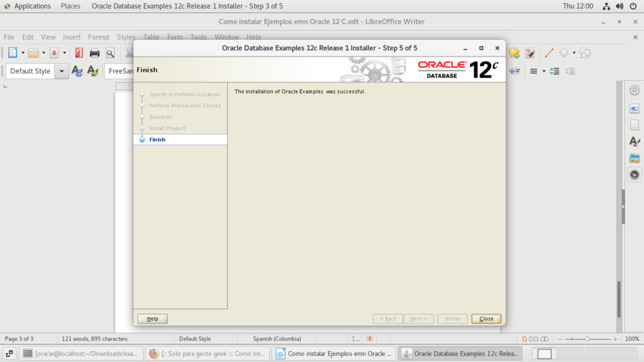Click the Line Spacing icon
Viewport: 644px width, 362px height.
pos(533,71)
